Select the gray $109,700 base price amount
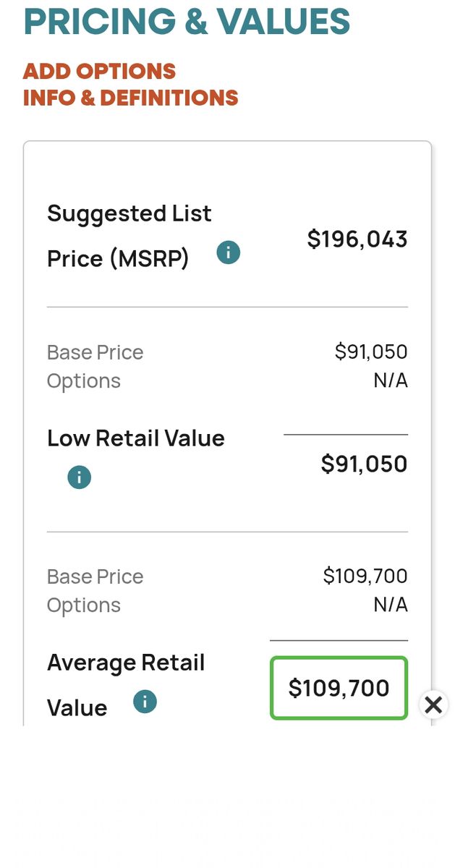Image resolution: width=455 pixels, height=868 pixels. coord(365,576)
